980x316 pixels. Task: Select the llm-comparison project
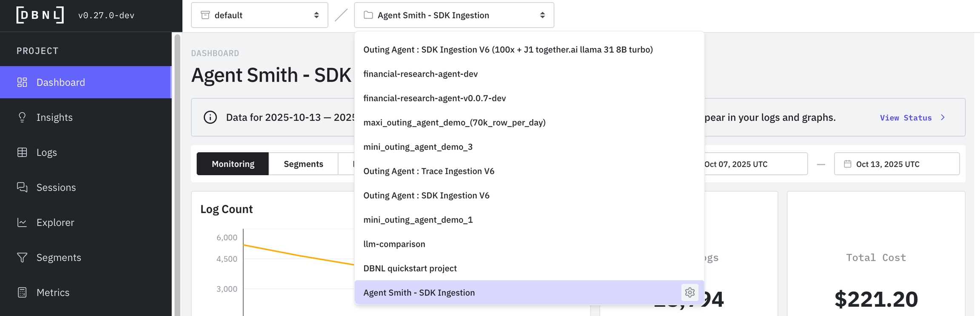[x=394, y=244]
